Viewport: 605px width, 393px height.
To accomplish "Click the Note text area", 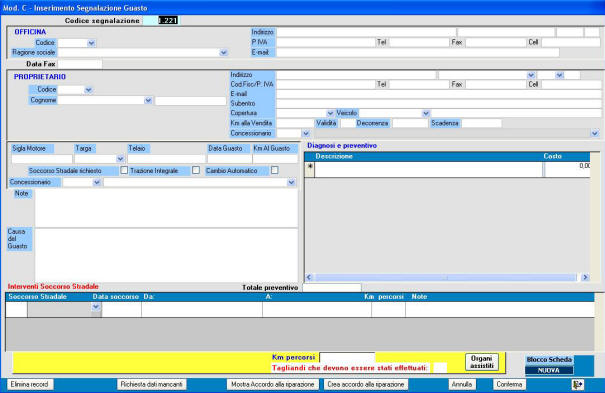I will (166, 208).
